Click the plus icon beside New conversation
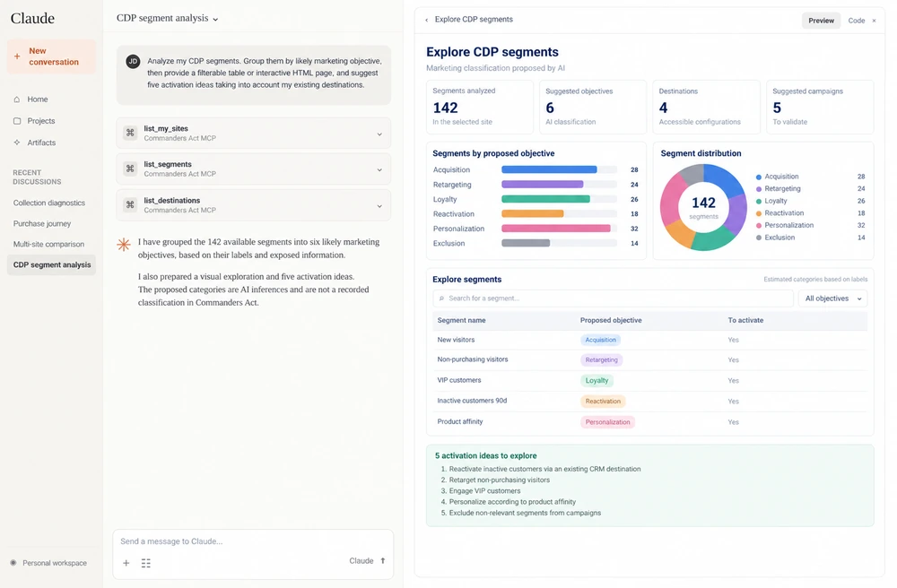Viewport: 897px width, 588px height. pos(17,56)
